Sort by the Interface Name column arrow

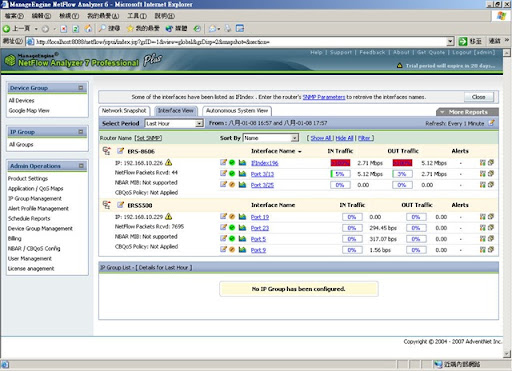(x=300, y=151)
